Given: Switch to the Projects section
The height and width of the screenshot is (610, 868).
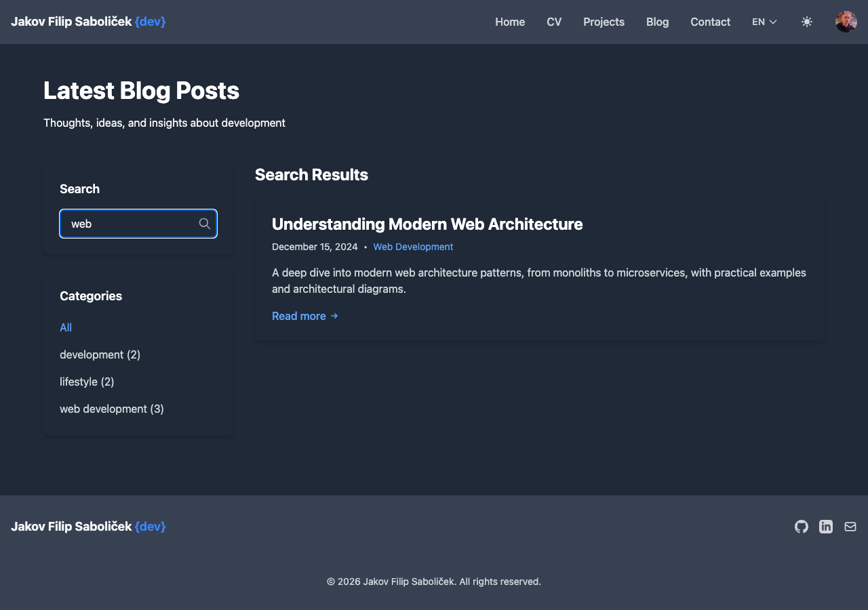Looking at the screenshot, I should point(604,22).
